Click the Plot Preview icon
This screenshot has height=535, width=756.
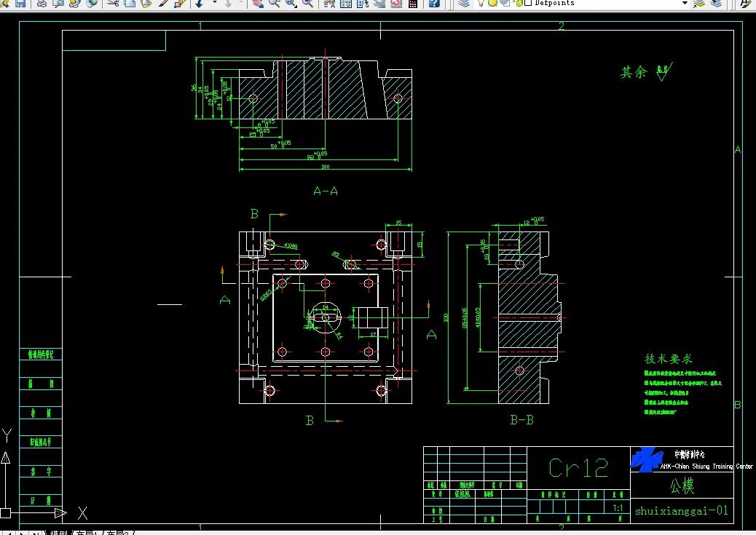58,4
